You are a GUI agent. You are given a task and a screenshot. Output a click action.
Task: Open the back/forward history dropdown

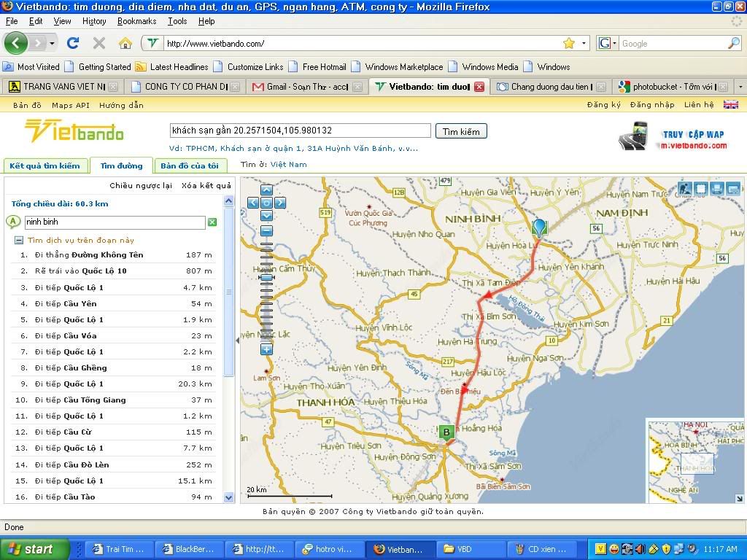point(52,43)
